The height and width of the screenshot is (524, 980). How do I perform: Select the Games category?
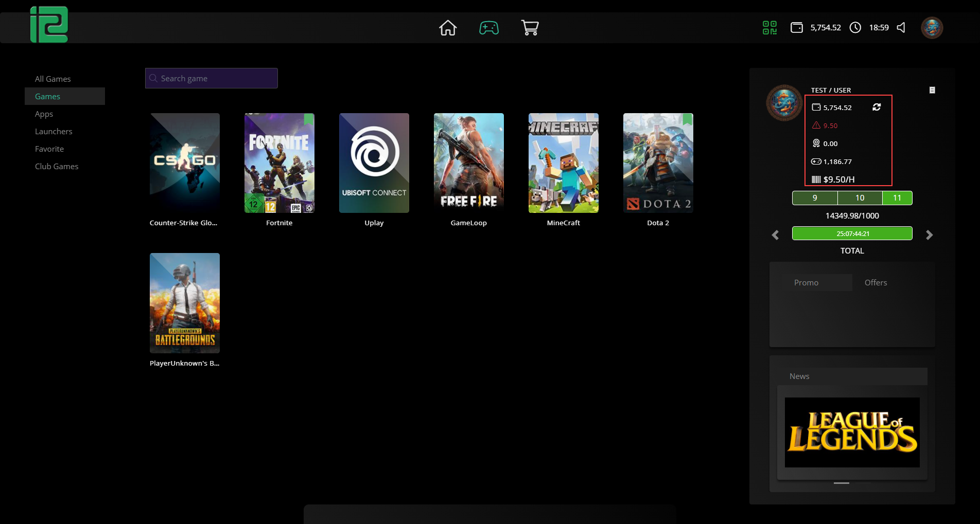tap(65, 96)
